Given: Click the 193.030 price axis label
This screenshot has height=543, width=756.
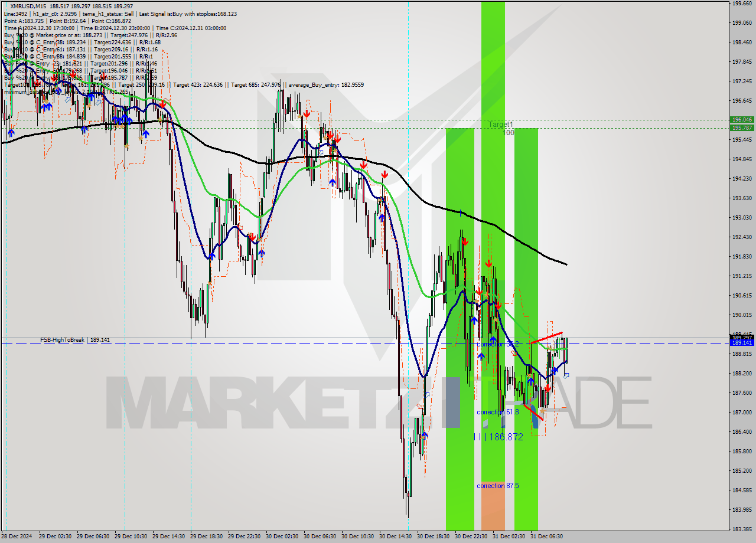Looking at the screenshot, I should [x=742, y=217].
